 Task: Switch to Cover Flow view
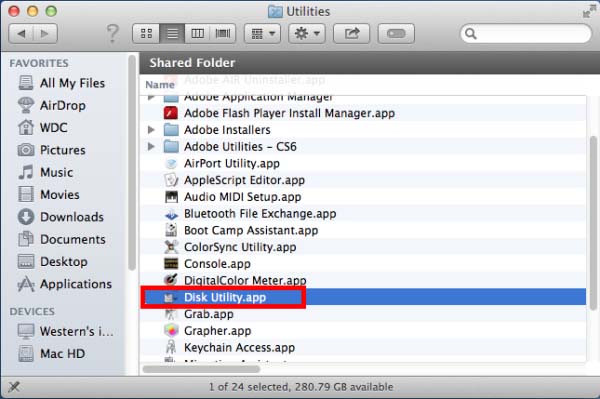point(223,34)
